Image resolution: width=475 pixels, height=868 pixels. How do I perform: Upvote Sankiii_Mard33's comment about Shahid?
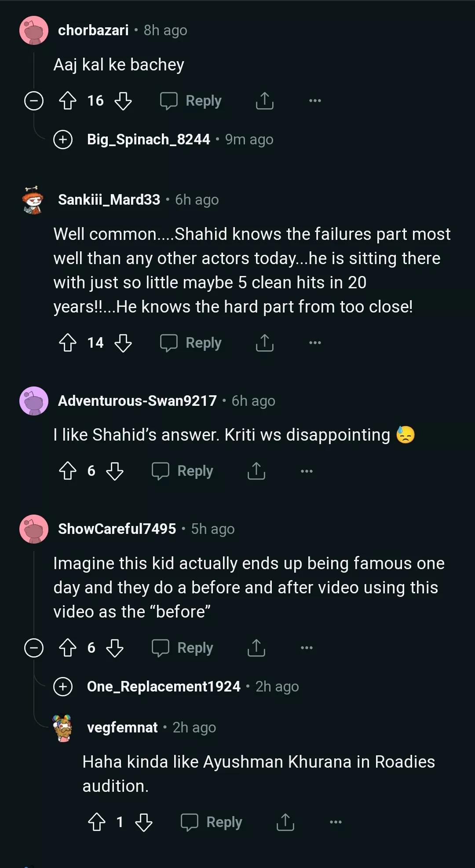[68, 343]
